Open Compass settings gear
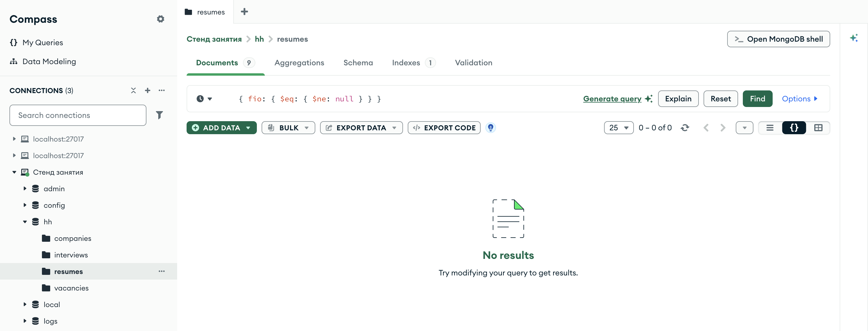Screen dimensions: 868x331 coord(160,19)
